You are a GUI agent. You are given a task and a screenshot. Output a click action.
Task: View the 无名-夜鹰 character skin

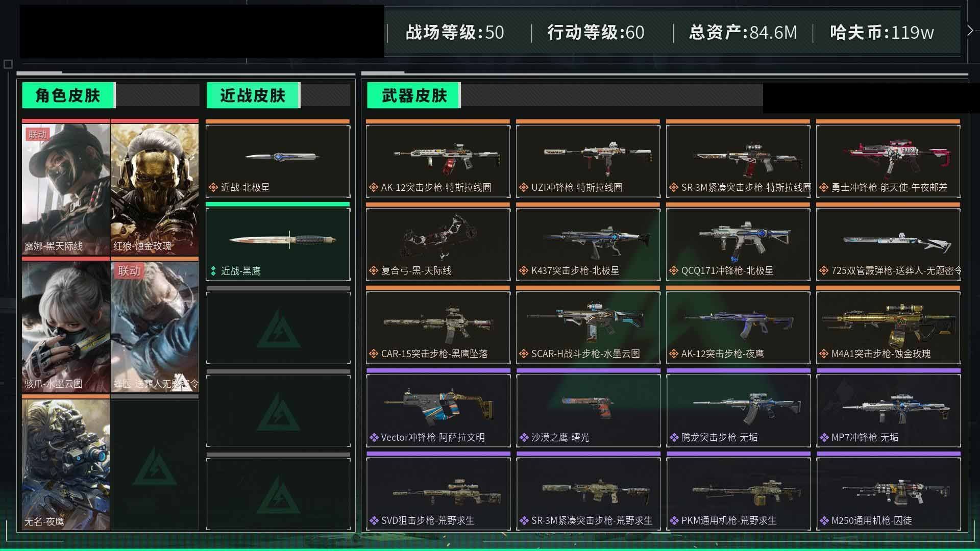pyautogui.click(x=66, y=464)
